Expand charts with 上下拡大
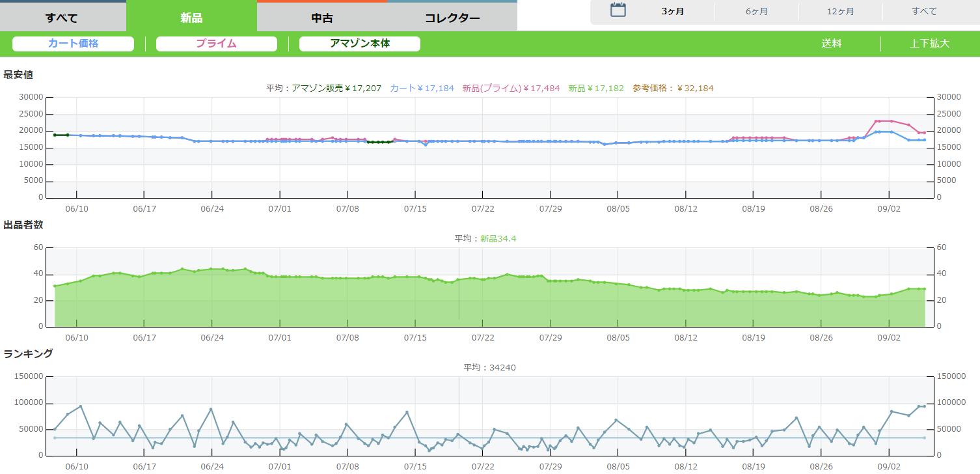Image resolution: width=980 pixels, height=474 pixels. [x=929, y=44]
